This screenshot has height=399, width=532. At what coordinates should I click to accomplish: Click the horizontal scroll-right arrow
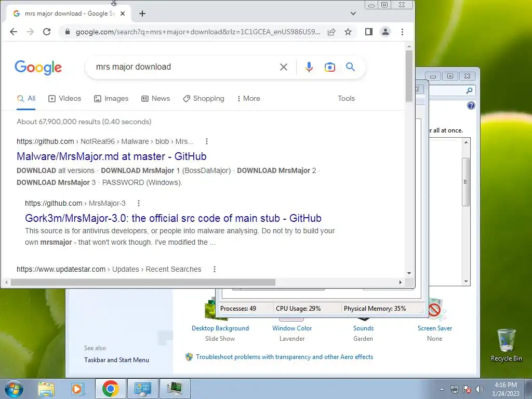point(401,282)
